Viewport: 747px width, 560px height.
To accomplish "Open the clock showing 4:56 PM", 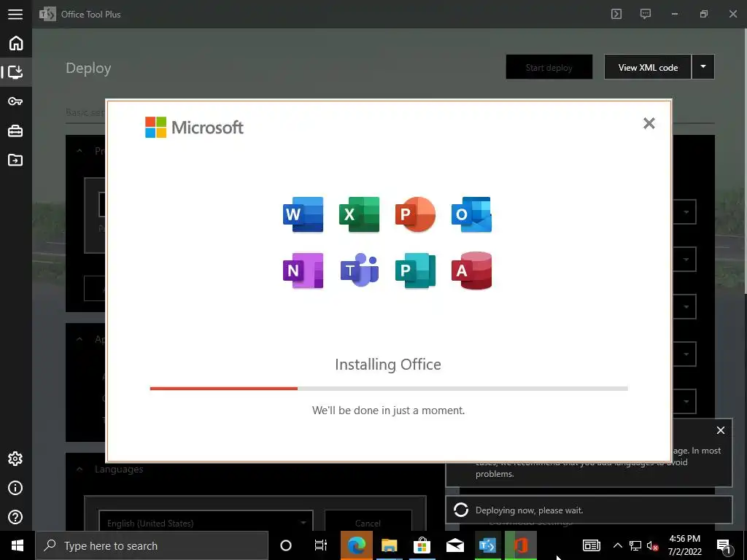I will pos(684,545).
